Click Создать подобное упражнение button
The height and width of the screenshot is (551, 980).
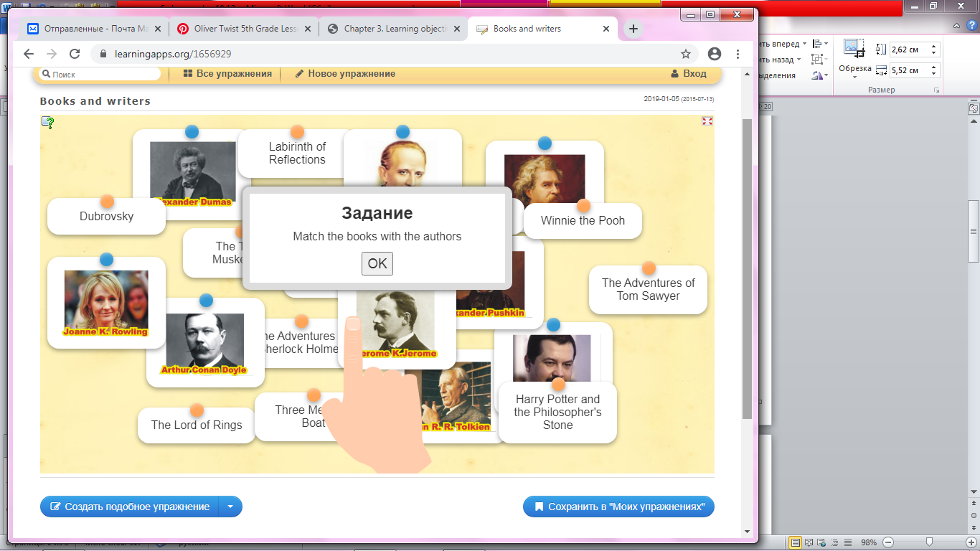[130, 507]
